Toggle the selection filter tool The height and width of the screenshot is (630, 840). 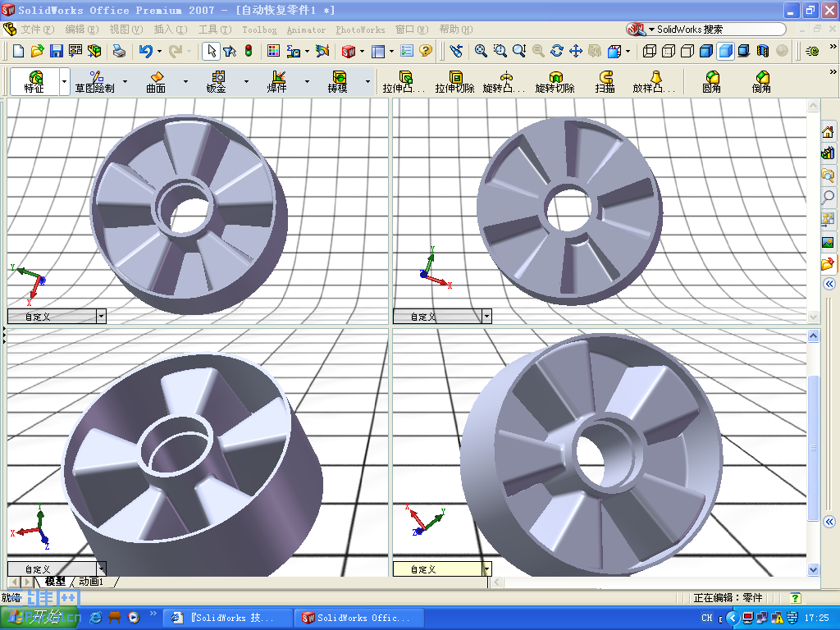(230, 51)
